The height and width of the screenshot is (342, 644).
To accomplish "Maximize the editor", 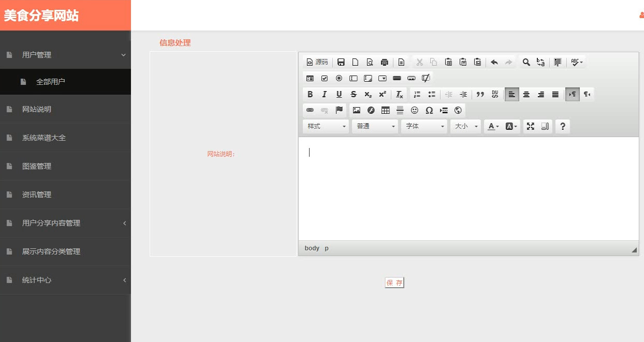I will tap(531, 126).
